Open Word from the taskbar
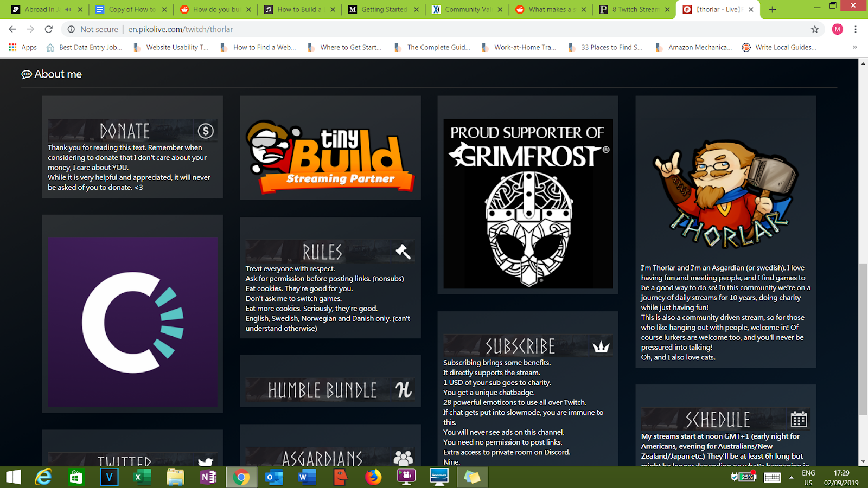The image size is (868, 488). 307,477
